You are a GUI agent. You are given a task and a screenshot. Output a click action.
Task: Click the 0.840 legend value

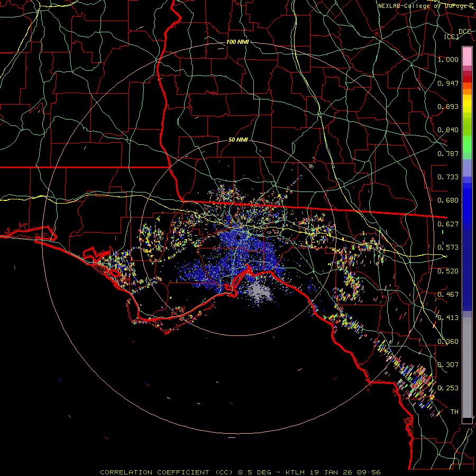coord(448,130)
